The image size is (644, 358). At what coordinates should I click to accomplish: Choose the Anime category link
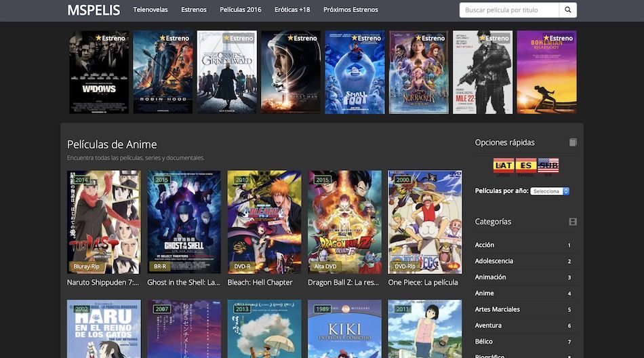(x=485, y=294)
